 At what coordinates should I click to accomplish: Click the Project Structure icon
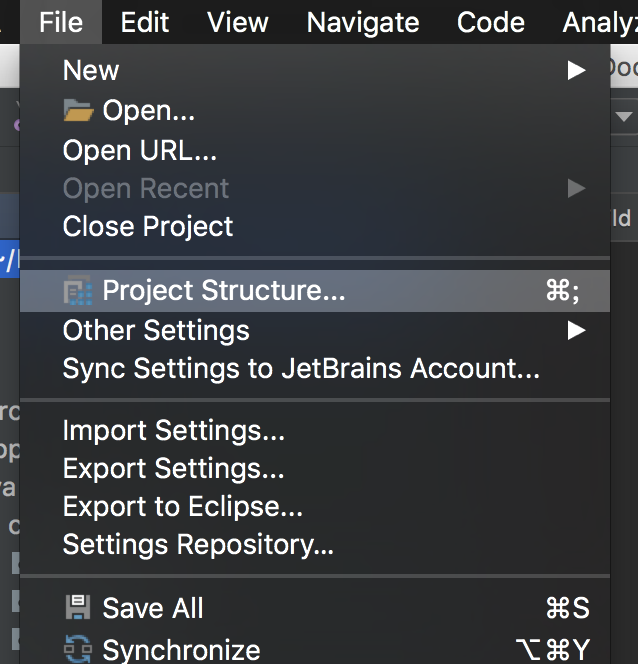click(78, 291)
